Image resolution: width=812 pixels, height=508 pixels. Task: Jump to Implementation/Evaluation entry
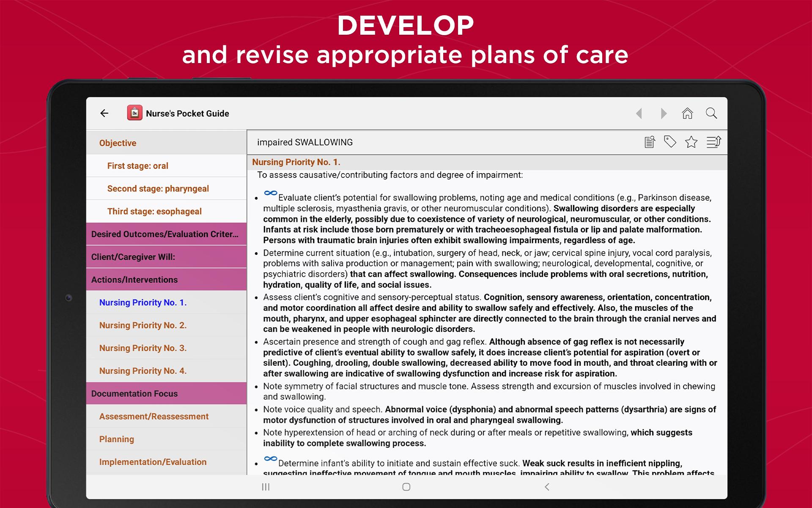pos(166,462)
